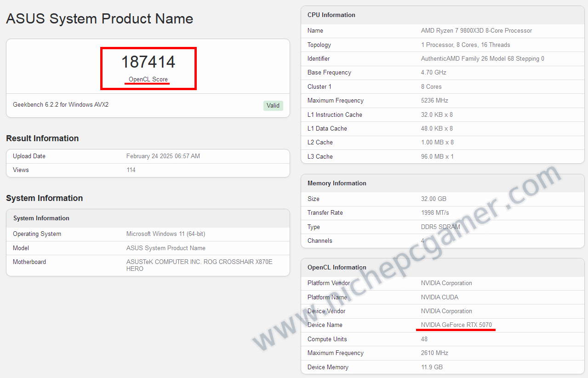The image size is (588, 378).
Task: Select the 11.9 GB device memory value
Action: click(432, 367)
